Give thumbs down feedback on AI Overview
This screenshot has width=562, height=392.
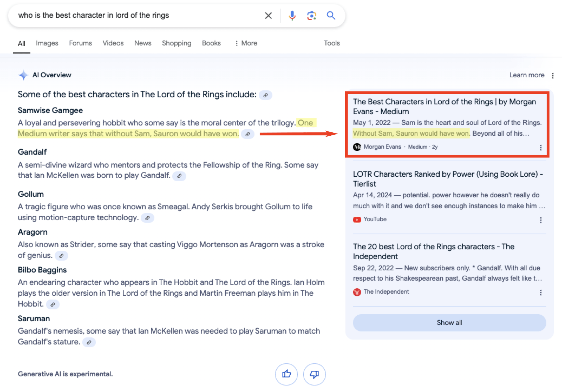[x=314, y=374]
